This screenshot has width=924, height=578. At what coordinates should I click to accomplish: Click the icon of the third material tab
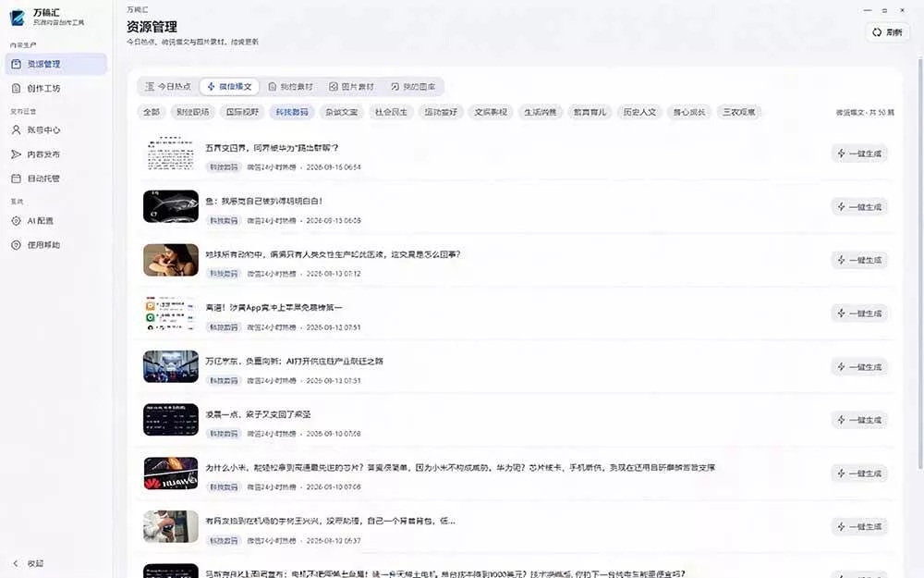coord(273,86)
